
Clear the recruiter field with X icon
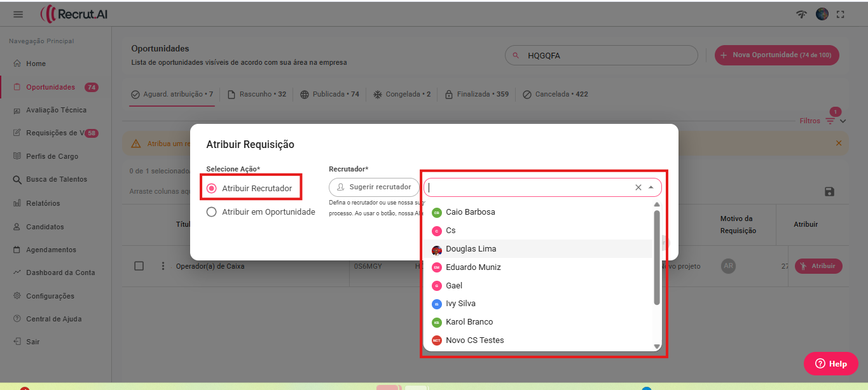(638, 187)
